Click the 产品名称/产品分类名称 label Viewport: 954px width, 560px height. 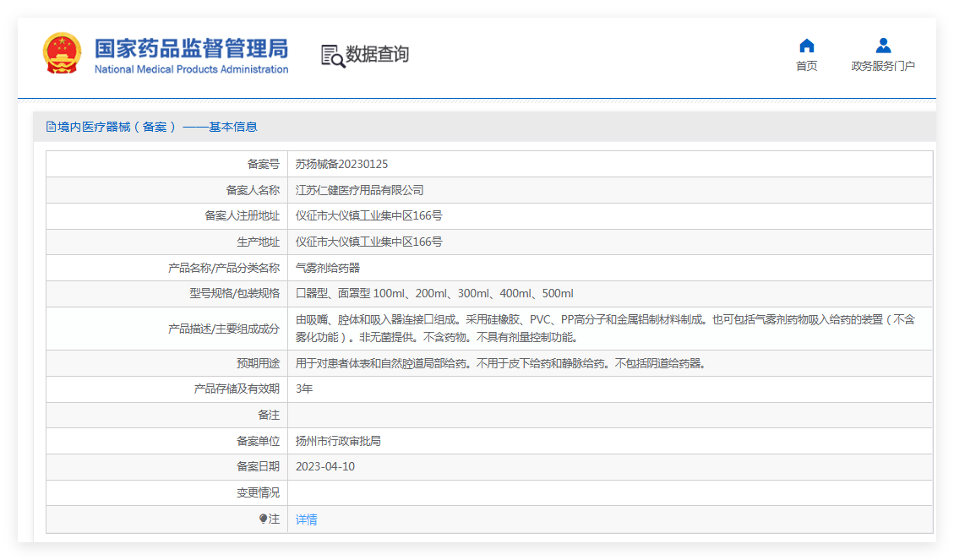pyautogui.click(x=223, y=268)
